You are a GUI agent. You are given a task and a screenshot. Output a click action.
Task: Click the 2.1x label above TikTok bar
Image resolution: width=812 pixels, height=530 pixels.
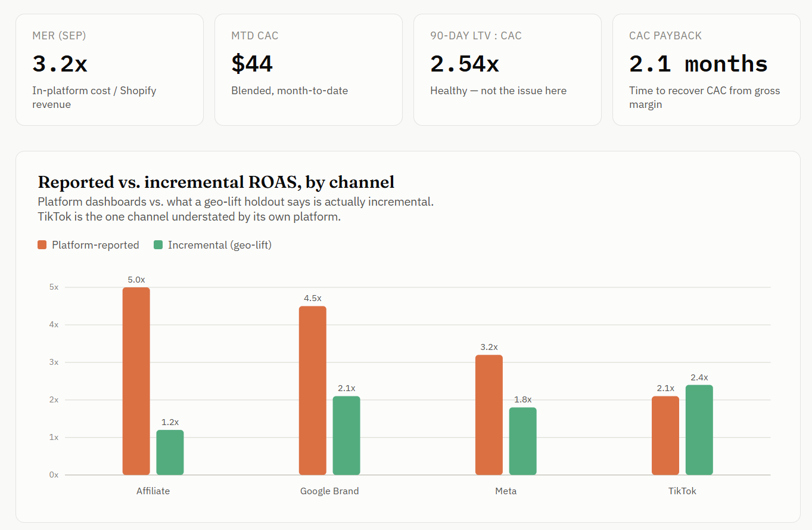pos(665,388)
